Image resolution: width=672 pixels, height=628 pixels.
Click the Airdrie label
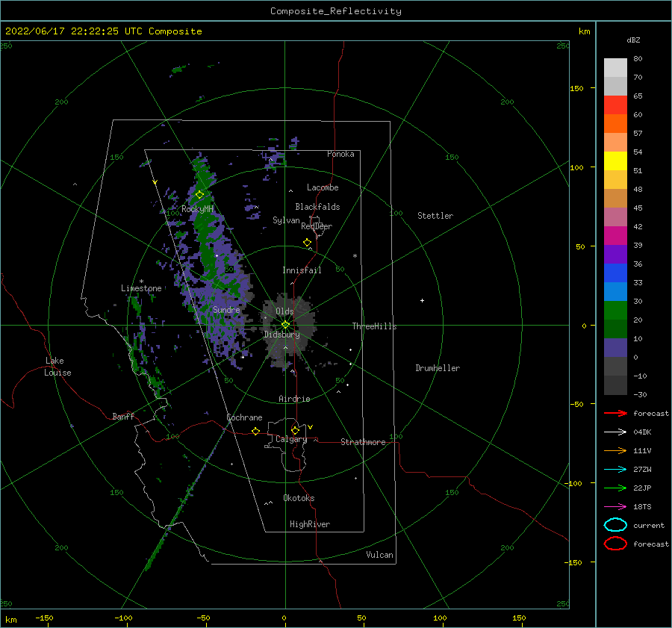[294, 399]
